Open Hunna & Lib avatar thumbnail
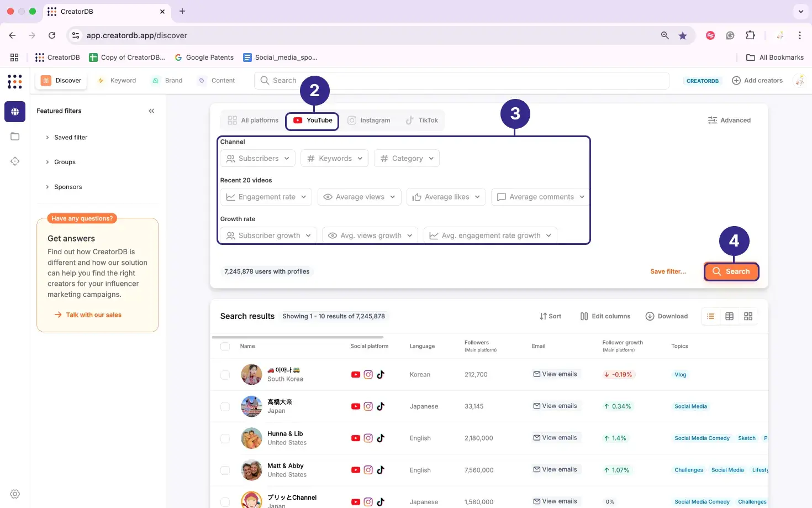The width and height of the screenshot is (812, 508). (x=251, y=438)
